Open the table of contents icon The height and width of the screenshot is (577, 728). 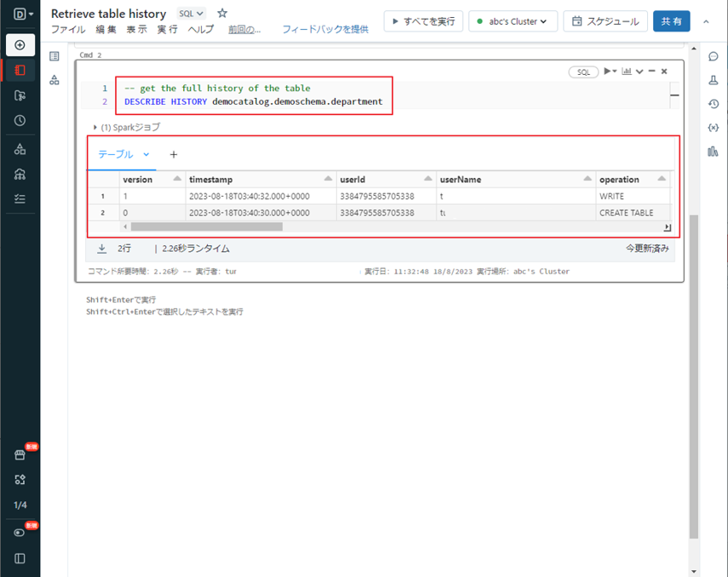point(54,56)
